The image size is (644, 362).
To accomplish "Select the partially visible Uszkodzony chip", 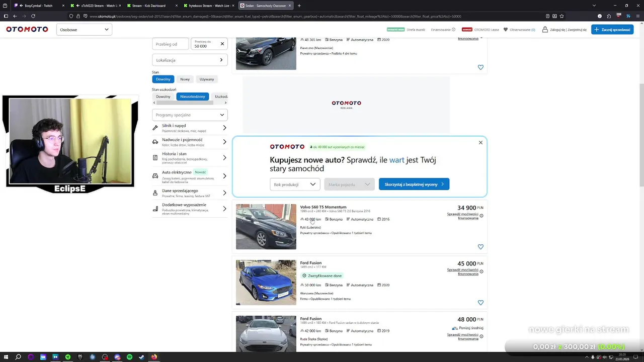I will (220, 97).
